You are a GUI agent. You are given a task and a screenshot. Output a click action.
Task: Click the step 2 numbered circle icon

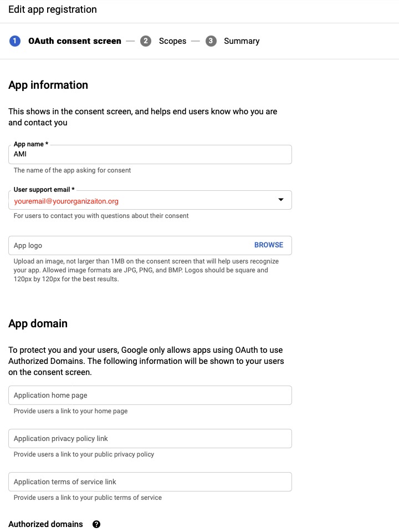146,41
